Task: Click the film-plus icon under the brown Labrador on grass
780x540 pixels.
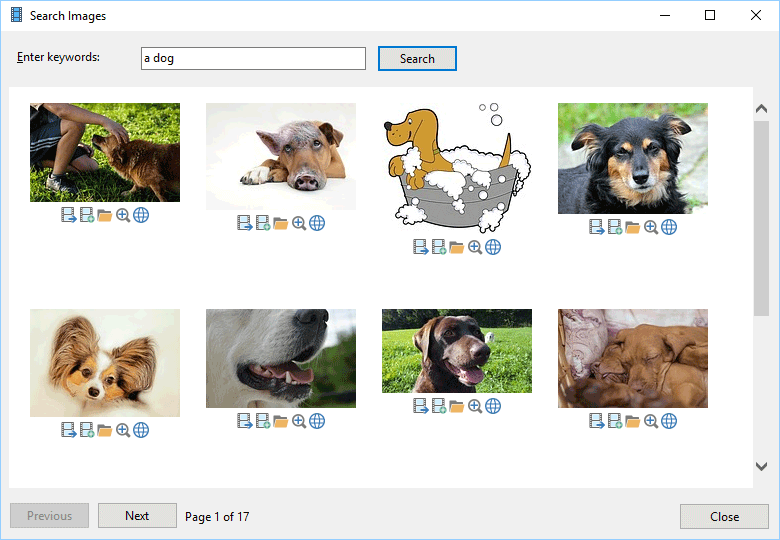Action: [x=439, y=406]
